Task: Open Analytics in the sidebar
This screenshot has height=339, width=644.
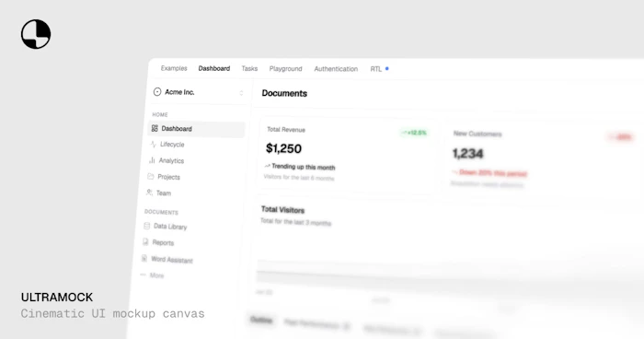Action: (x=171, y=161)
